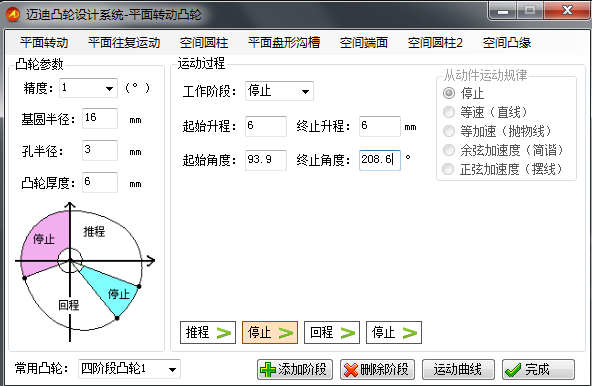Click the 起始升程 input field
Screen dimensions: 592x386
pos(265,126)
